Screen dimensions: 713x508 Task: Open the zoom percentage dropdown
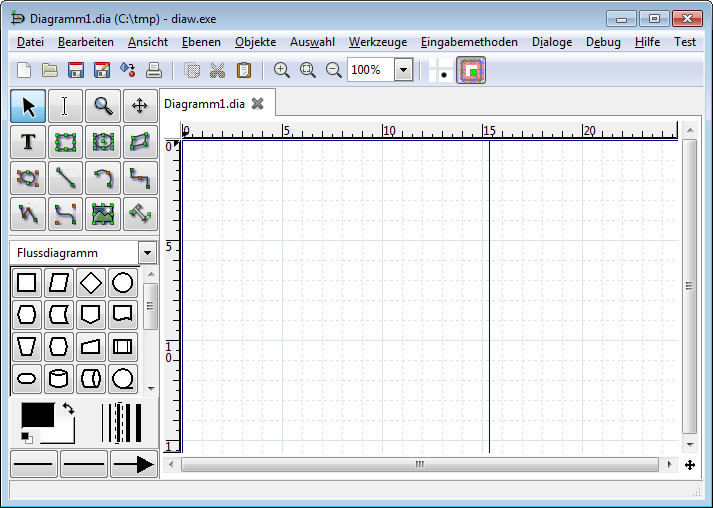click(x=403, y=70)
